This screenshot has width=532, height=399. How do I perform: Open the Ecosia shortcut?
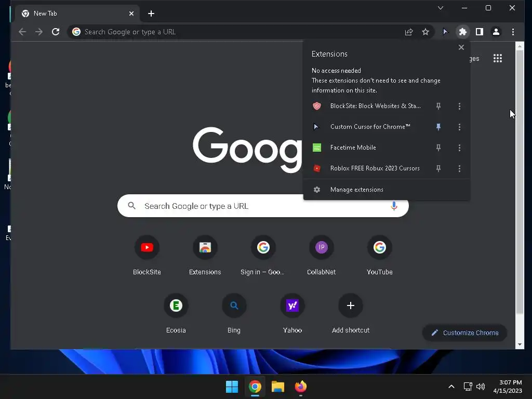pos(176,313)
